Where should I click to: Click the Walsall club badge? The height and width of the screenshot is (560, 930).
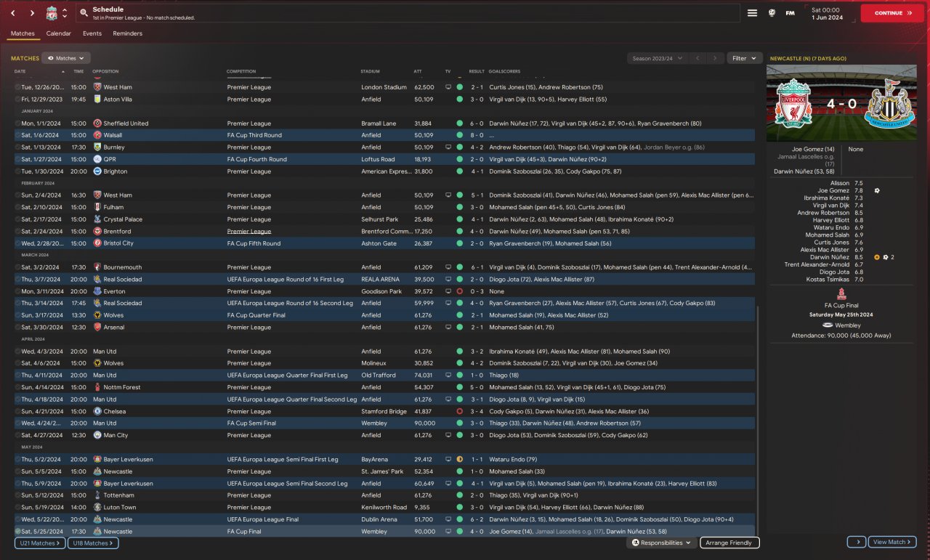click(x=97, y=135)
